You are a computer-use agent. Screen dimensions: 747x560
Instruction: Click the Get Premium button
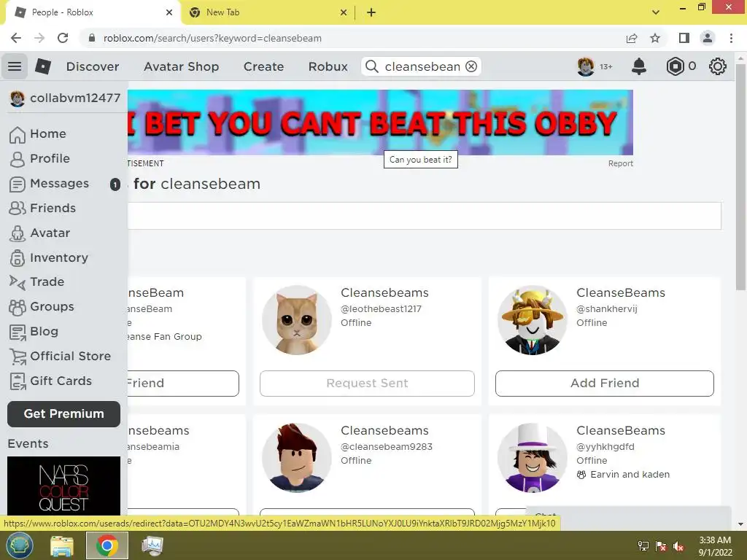pos(64,414)
